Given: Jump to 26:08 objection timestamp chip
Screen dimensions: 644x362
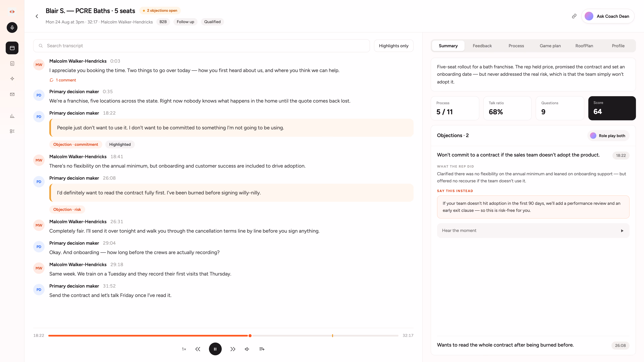Looking at the screenshot, I should [x=620, y=346].
